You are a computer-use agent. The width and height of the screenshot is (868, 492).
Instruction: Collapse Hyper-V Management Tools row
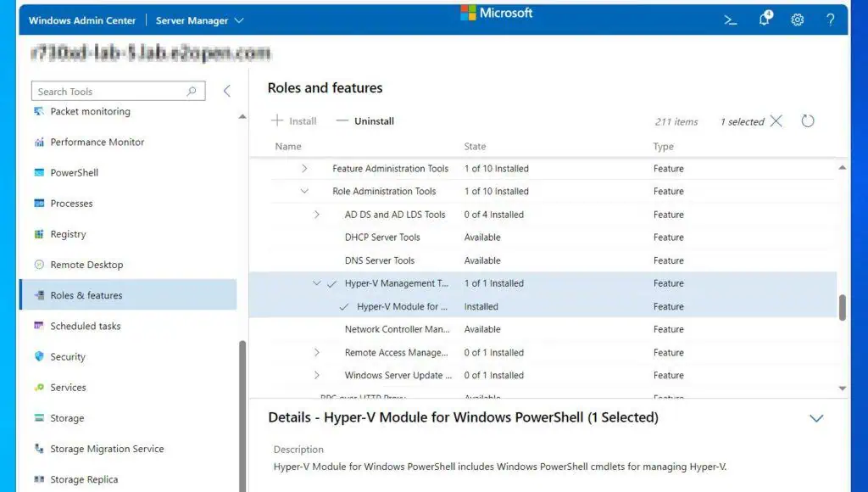[x=317, y=283]
